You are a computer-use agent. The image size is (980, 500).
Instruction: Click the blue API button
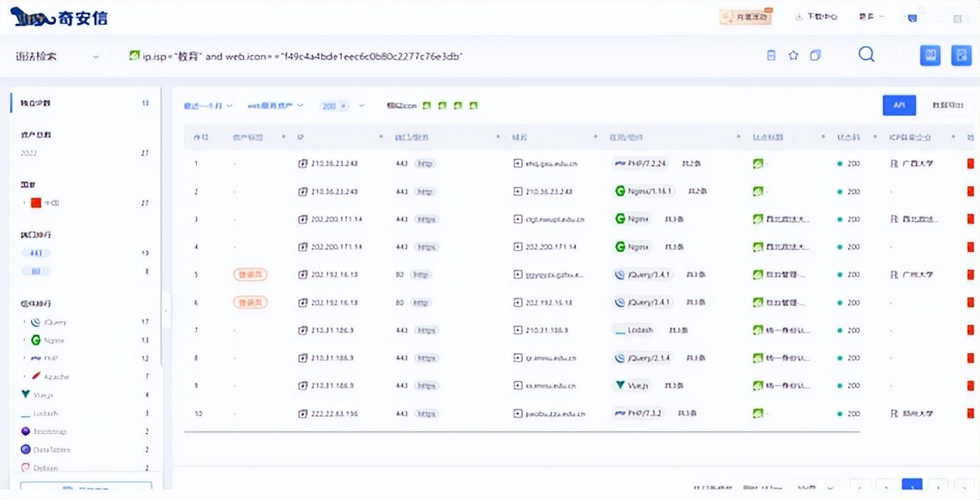pyautogui.click(x=899, y=104)
